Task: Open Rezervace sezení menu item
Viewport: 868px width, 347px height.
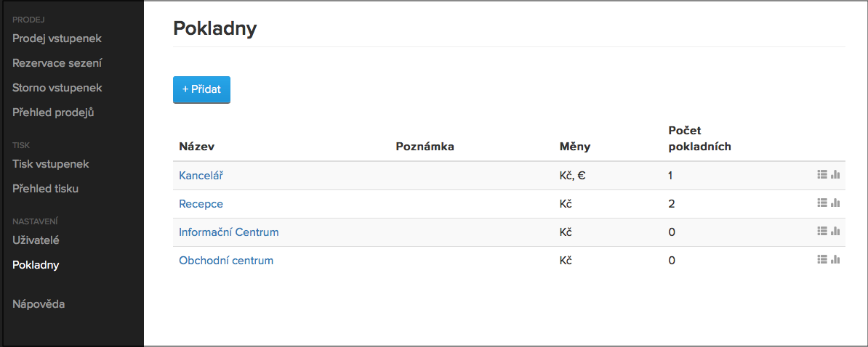Action: 57,63
